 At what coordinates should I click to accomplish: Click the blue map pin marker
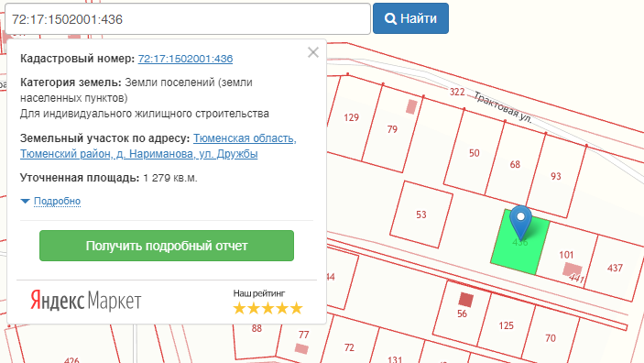point(520,222)
